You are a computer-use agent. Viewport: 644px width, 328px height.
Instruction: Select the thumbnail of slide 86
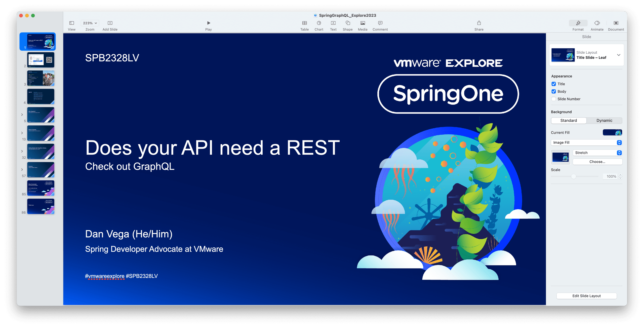(41, 206)
